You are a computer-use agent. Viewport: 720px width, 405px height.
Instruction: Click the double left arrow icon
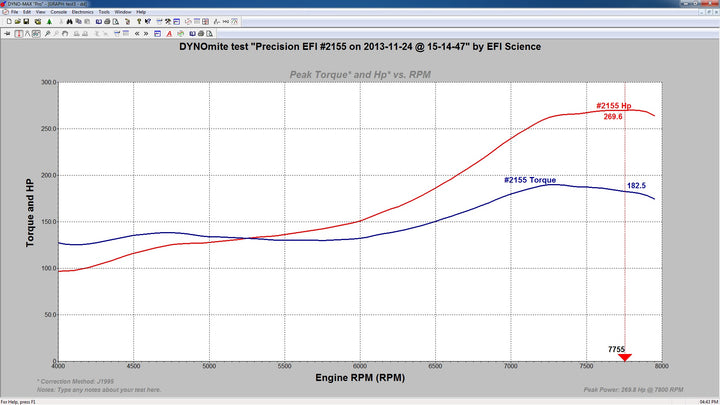[137, 33]
